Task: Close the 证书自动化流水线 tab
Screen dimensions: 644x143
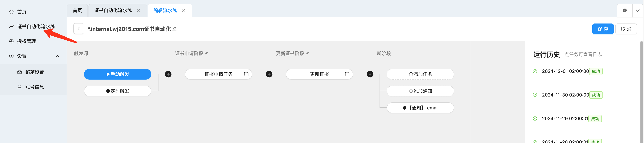Action: coord(139,10)
